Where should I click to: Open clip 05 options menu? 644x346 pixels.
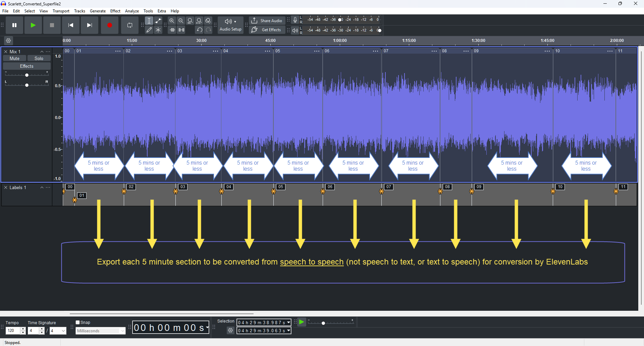pyautogui.click(x=317, y=51)
